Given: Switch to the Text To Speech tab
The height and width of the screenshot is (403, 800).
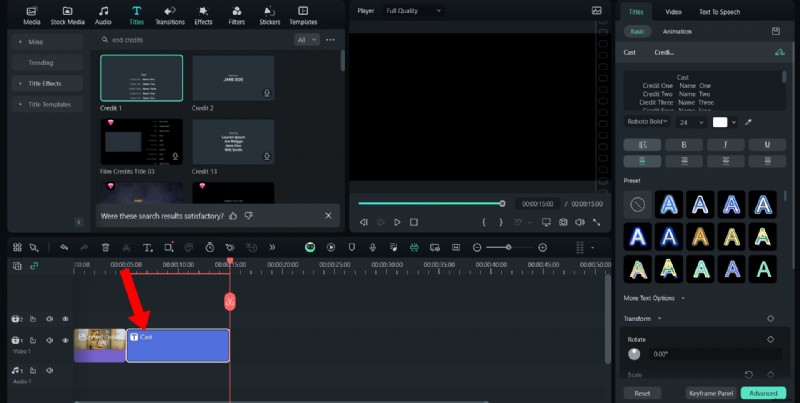Looking at the screenshot, I should pyautogui.click(x=718, y=11).
